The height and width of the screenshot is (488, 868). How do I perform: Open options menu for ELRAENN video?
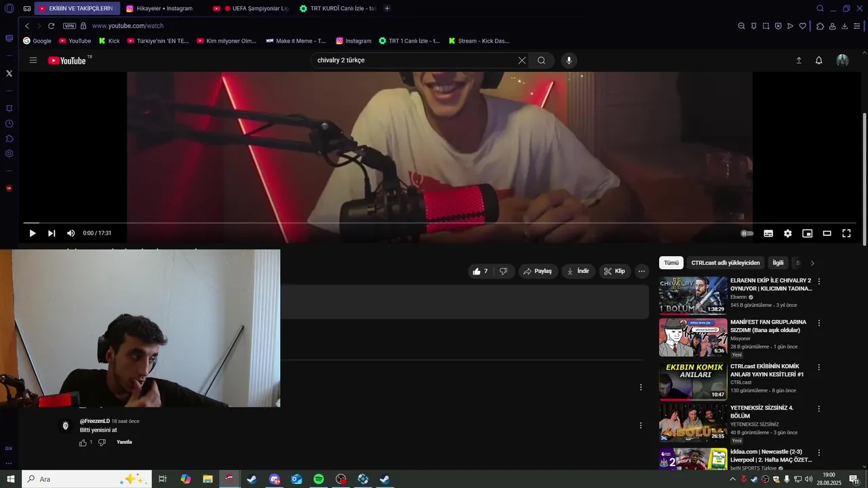(818, 281)
